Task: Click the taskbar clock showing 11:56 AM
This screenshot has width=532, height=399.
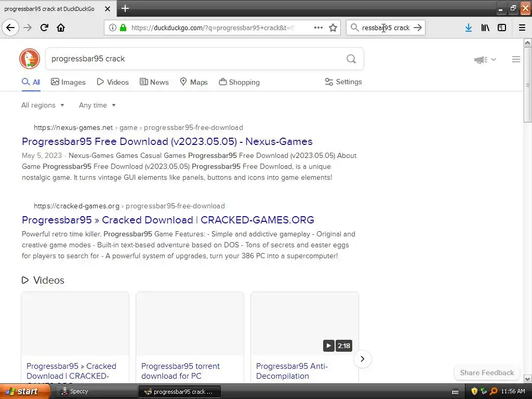Action: 513,392
